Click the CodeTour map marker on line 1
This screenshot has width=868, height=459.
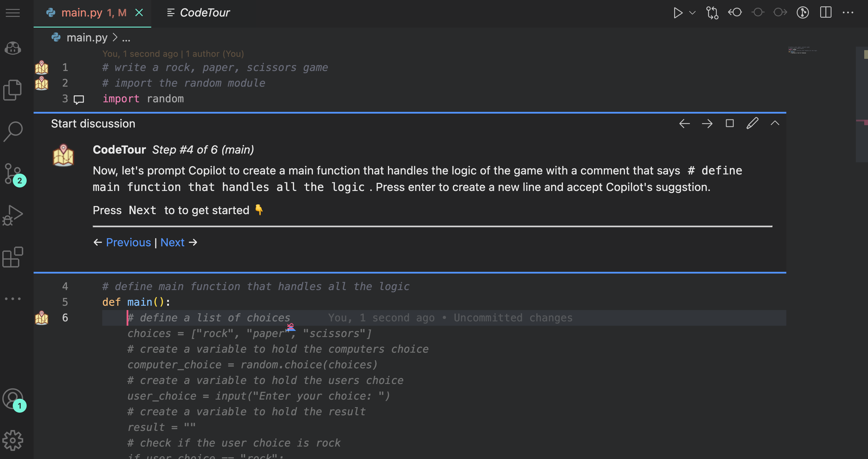pyautogui.click(x=41, y=68)
